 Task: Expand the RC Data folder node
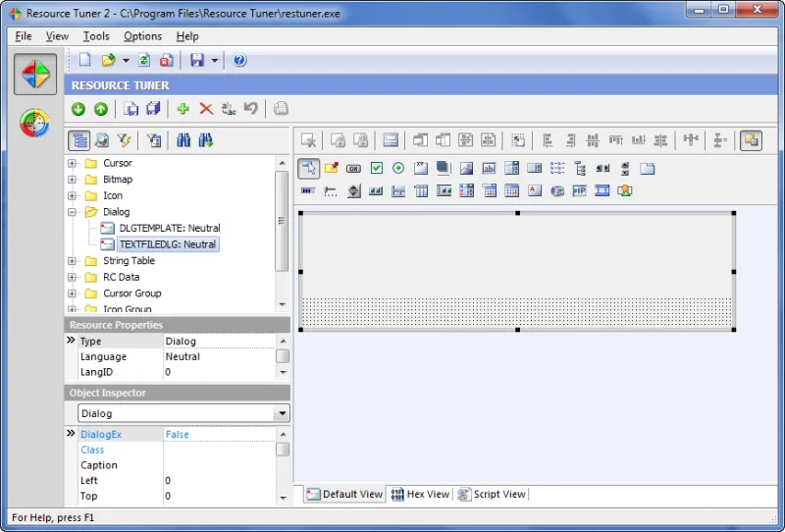[x=72, y=277]
